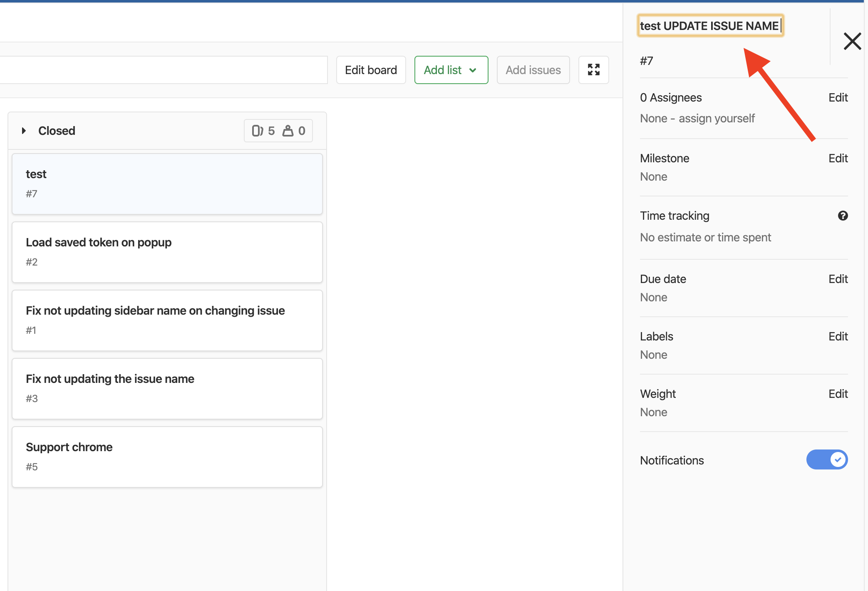Edit the Milestone field
868x591 pixels.
838,158
